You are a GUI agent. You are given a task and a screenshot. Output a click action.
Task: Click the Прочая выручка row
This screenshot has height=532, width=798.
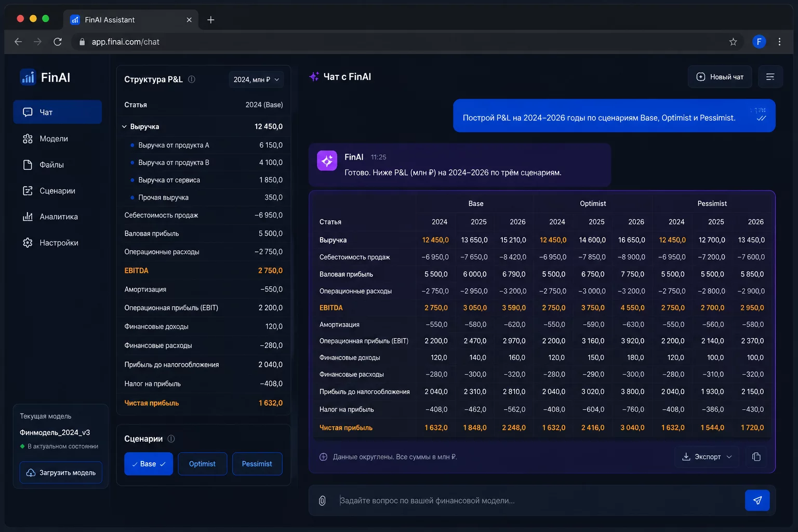[x=204, y=197]
